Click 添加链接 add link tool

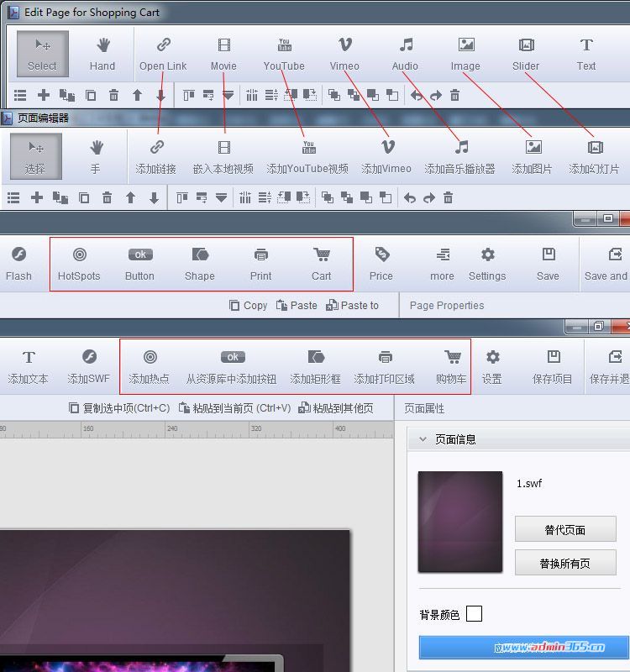(x=156, y=156)
